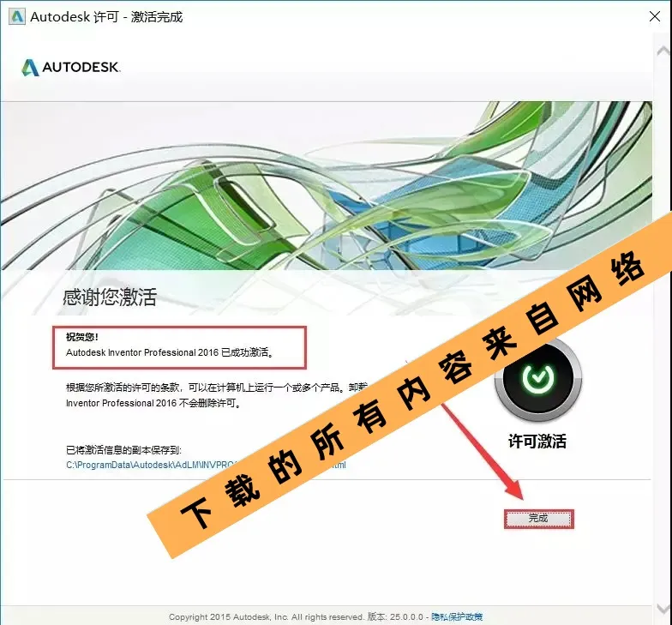Viewport: 672px width, 625px height.
Task: Select the 许可激活 label
Action: (537, 441)
